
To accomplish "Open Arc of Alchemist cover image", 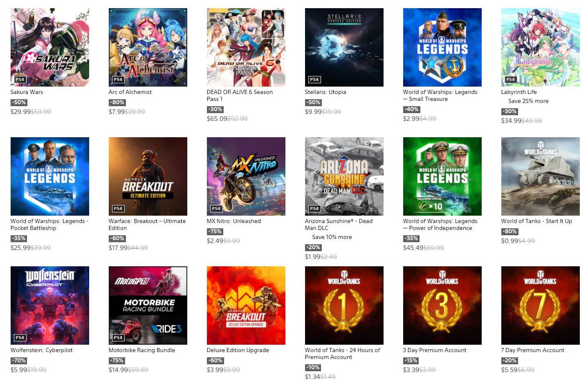I will (x=148, y=47).
